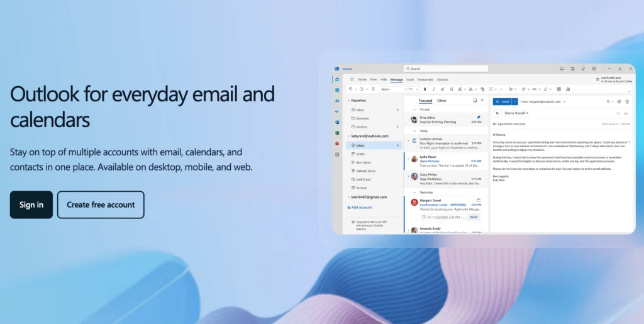Open the From address dropdown chevron
The image size is (644, 324).
564,101
